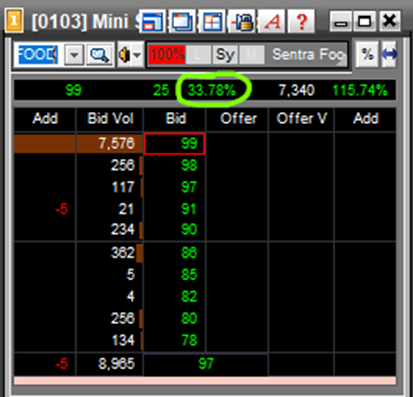Viewport: 413px width, 397px height.
Task: Click the Offer column header
Action: coord(238,119)
